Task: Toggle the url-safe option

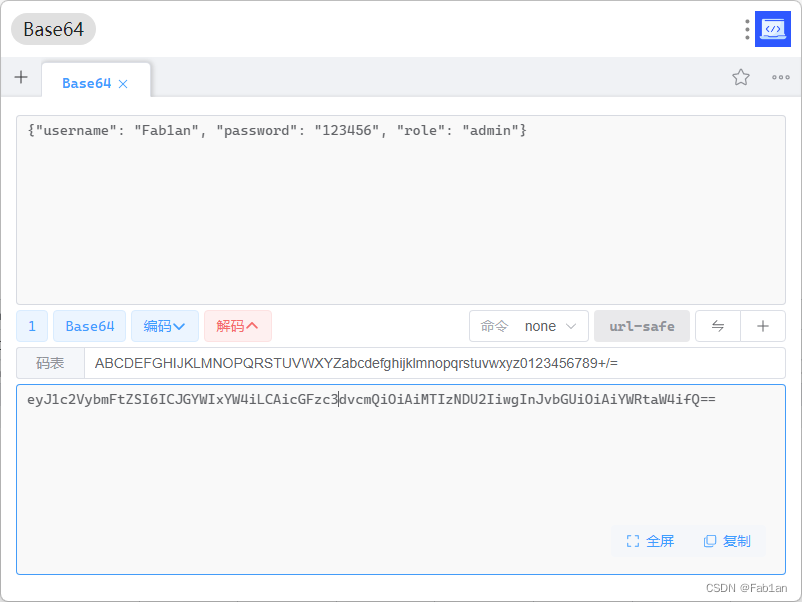Action: 642,326
